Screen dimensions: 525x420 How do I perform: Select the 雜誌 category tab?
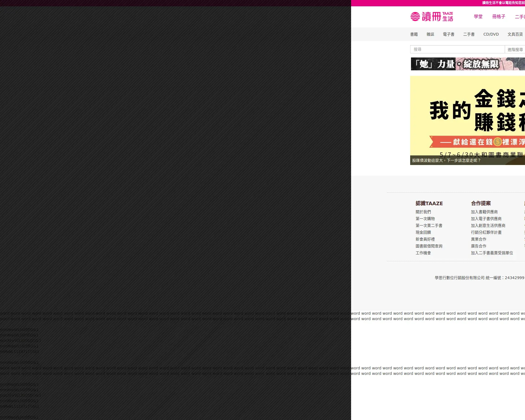coord(430,34)
